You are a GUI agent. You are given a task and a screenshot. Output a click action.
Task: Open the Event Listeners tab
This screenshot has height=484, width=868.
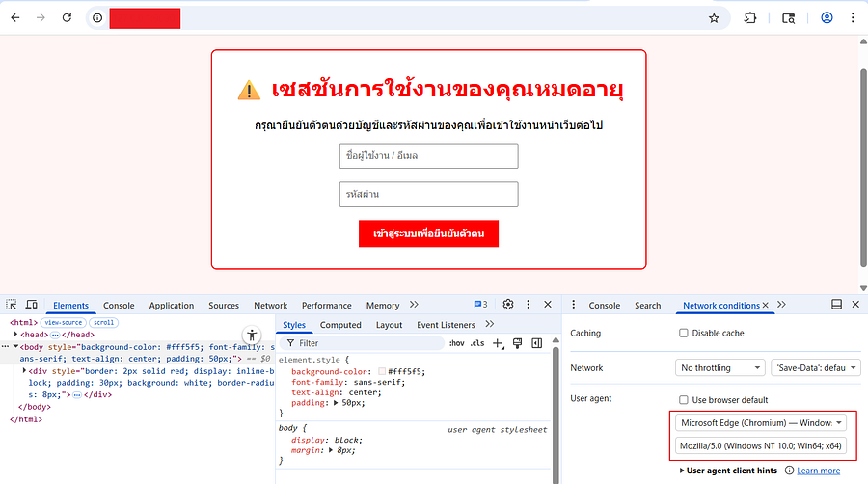[446, 325]
